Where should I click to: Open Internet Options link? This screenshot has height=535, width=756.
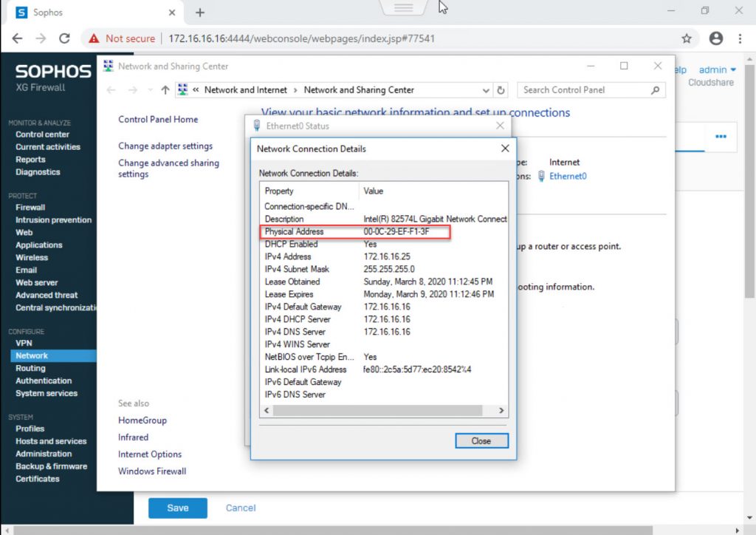tap(150, 454)
